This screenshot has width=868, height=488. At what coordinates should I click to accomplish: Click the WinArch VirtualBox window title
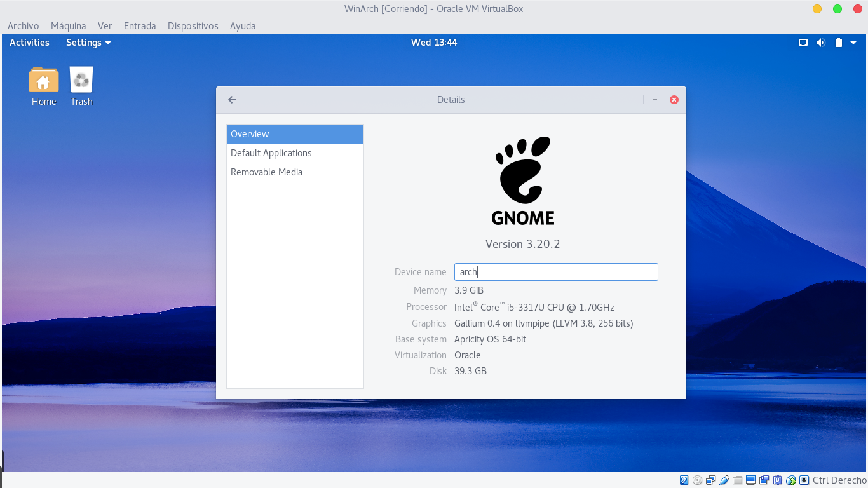(x=434, y=9)
